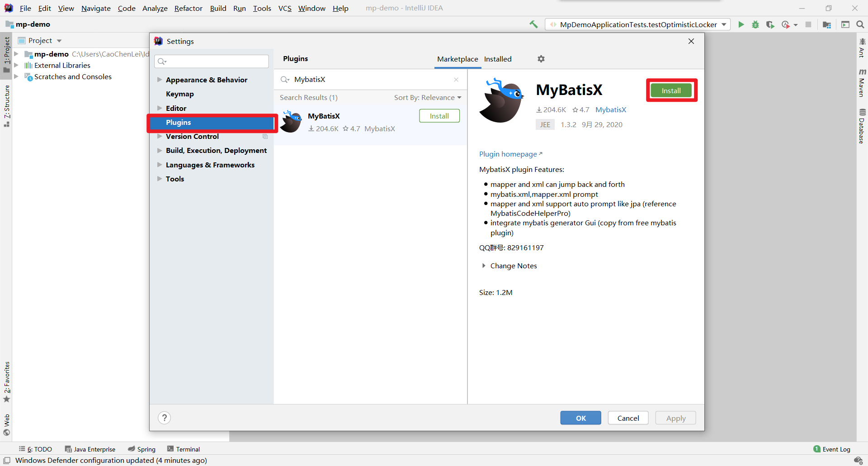Switch to the Marketplace tab

(x=458, y=59)
